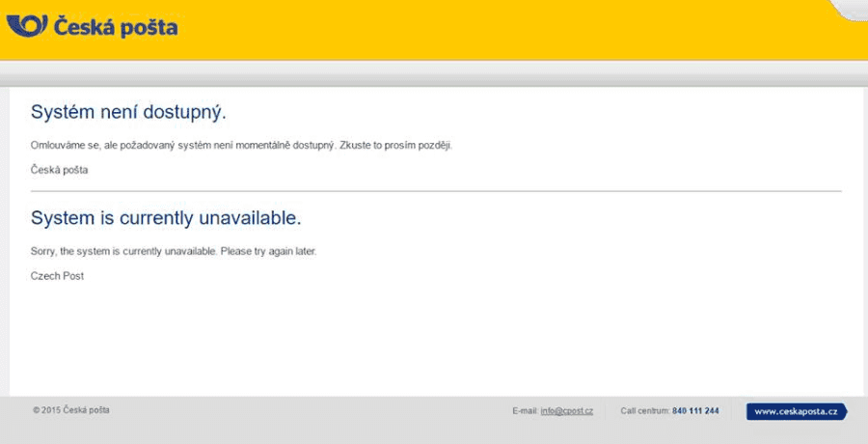Screen dimensions: 868x444
Task: Click the empty white area below "Czech Post"
Action: [x=434, y=338]
